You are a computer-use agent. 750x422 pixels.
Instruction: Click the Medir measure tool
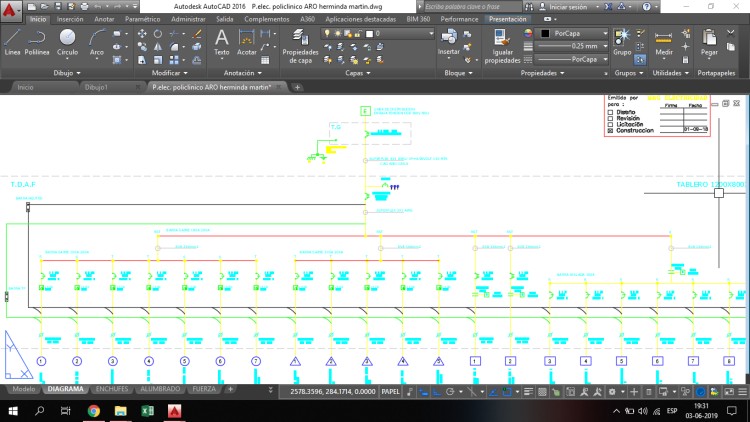(x=663, y=42)
